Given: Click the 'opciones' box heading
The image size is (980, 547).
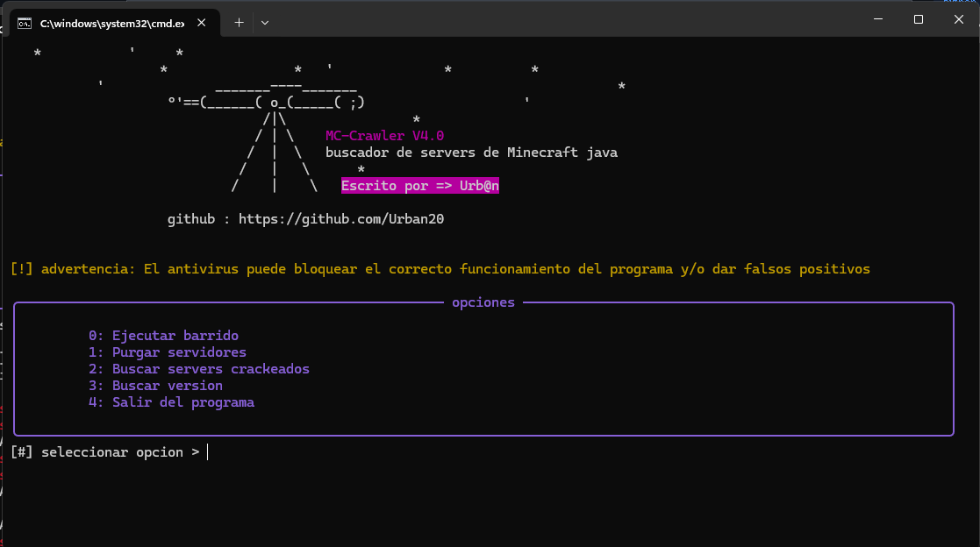Looking at the screenshot, I should coord(483,302).
